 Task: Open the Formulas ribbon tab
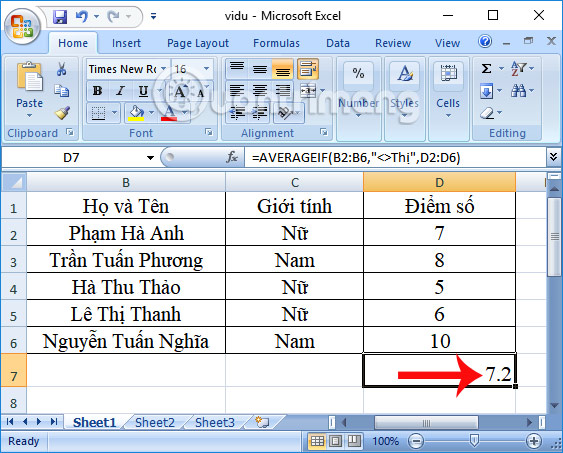(276, 43)
